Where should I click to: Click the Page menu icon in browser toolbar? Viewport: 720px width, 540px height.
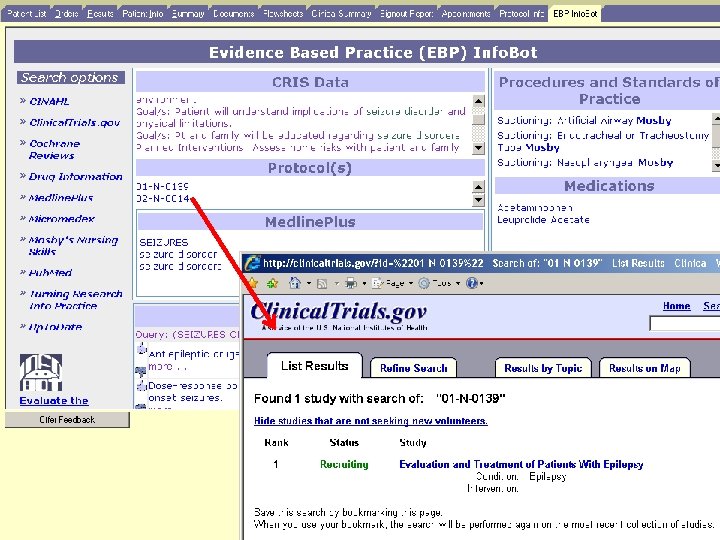[377, 283]
